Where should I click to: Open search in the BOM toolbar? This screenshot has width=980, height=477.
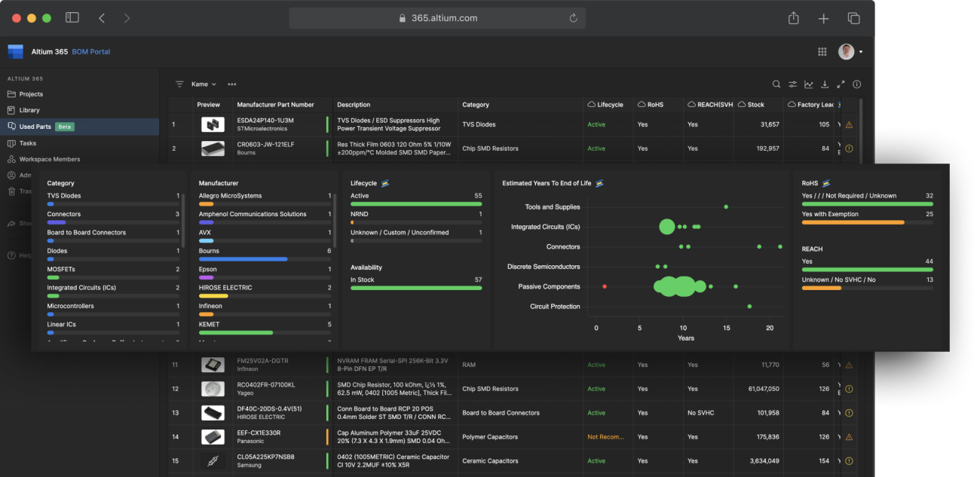pos(776,84)
